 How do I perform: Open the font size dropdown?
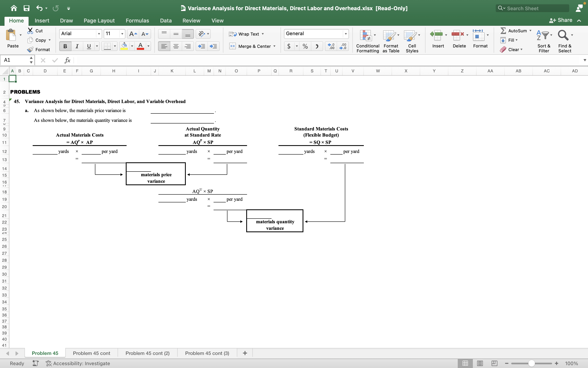pyautogui.click(x=122, y=34)
